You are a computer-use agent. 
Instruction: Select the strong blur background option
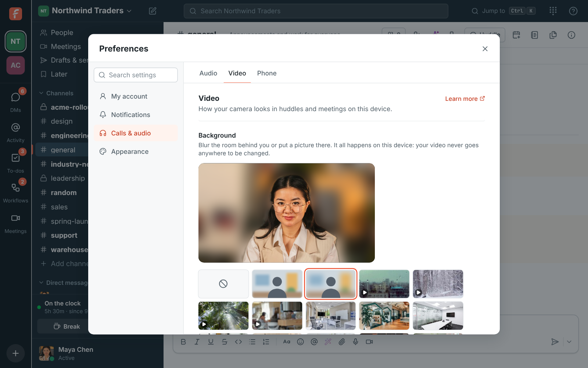(331, 284)
